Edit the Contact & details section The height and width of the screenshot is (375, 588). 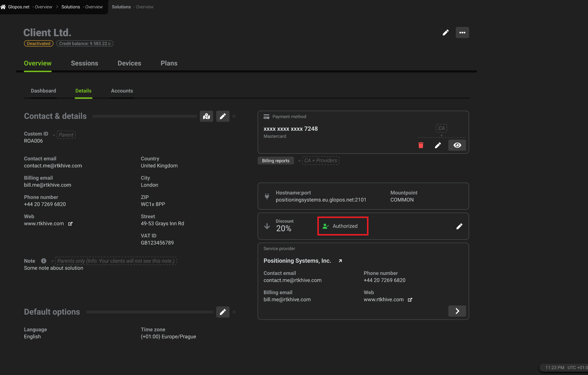pos(223,116)
